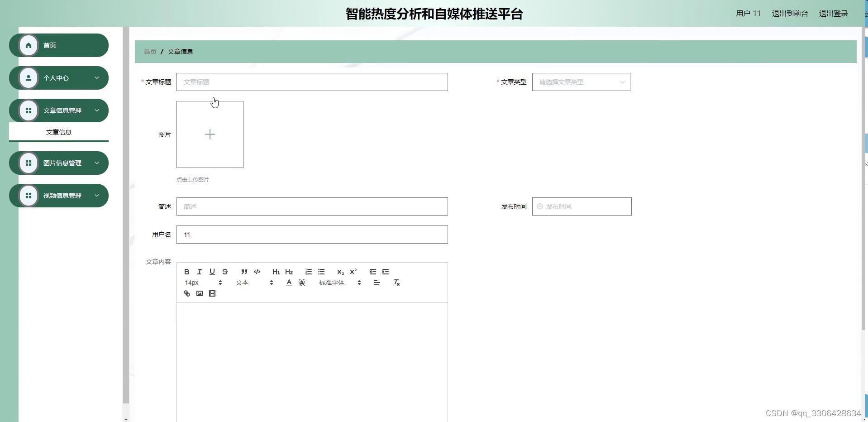The image size is (868, 422).
Task: Click the 点击上传图片 hint text
Action: coord(193,180)
